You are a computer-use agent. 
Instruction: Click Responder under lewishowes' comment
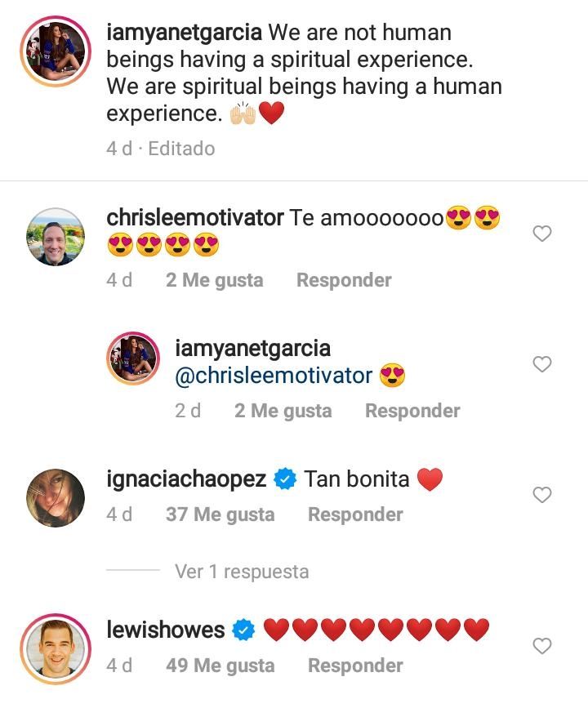[355, 666]
